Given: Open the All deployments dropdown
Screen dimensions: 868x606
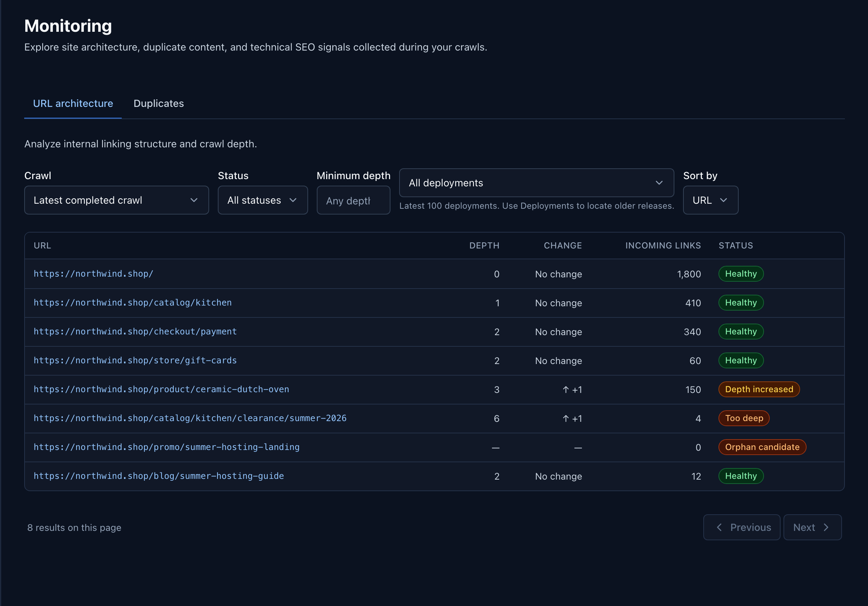Looking at the screenshot, I should point(536,183).
